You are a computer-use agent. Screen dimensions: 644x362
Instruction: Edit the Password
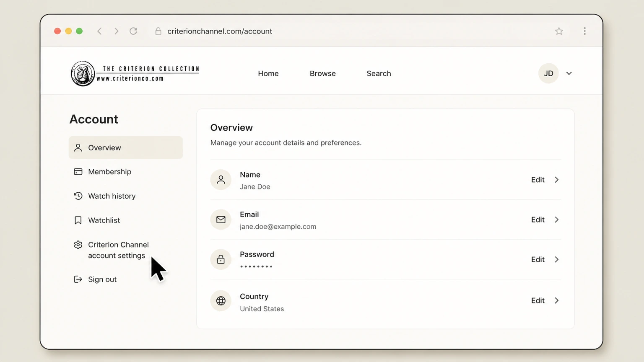point(538,259)
